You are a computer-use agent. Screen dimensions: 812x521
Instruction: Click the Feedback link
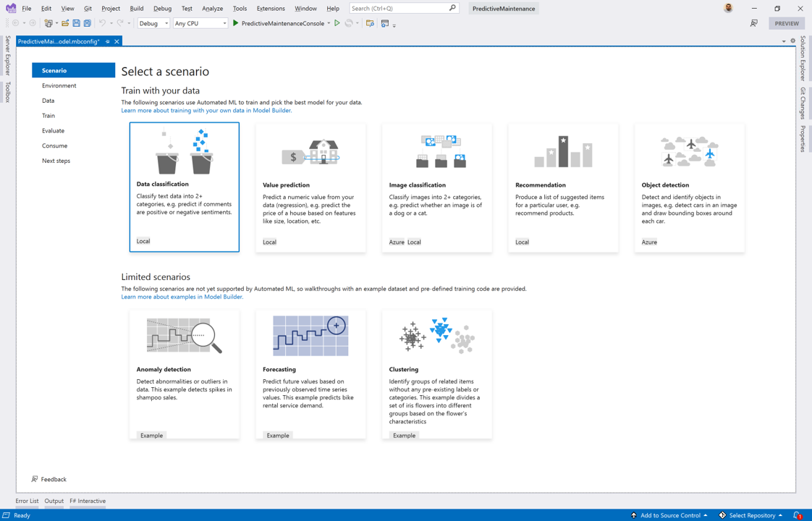tap(54, 479)
